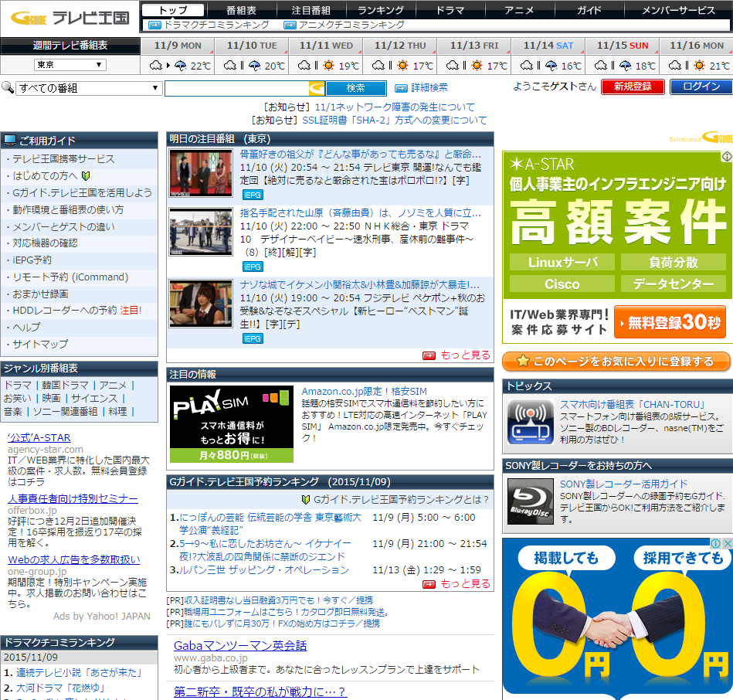Open the アニメ tab
Image resolution: width=733 pixels, height=700 pixels.
click(x=519, y=10)
